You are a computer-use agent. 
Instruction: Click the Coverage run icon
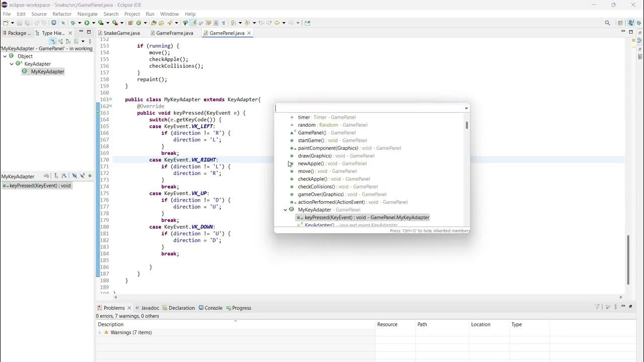coord(101,23)
